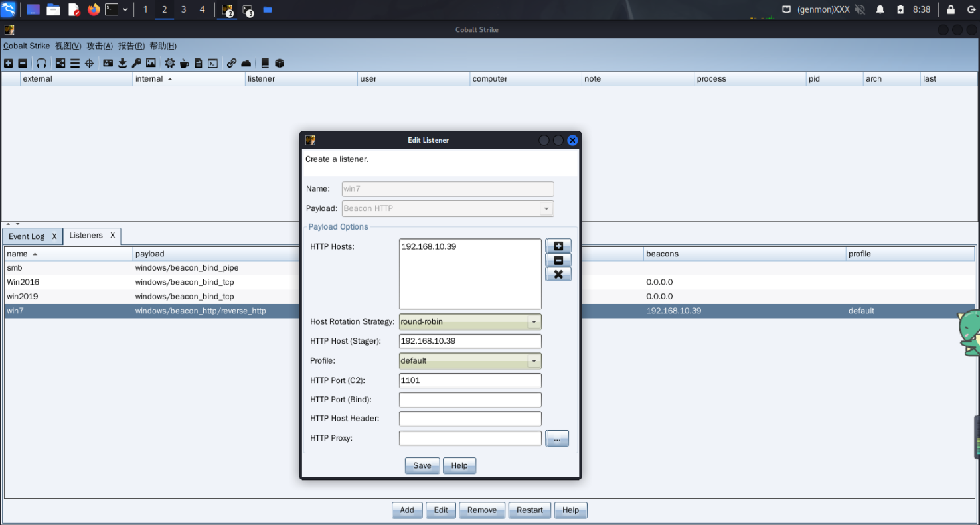980x525 pixels.
Task: Sort sessions by computer column header
Action: pyautogui.click(x=526, y=78)
